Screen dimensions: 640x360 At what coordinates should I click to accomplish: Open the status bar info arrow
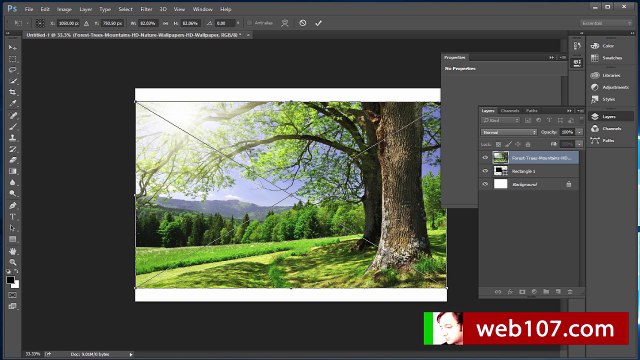(131, 354)
